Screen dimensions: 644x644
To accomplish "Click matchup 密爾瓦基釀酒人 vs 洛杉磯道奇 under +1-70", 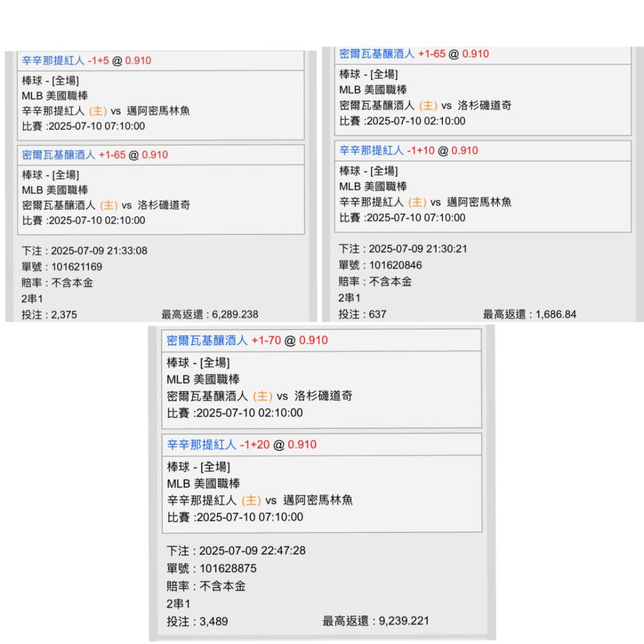I will click(x=260, y=396).
